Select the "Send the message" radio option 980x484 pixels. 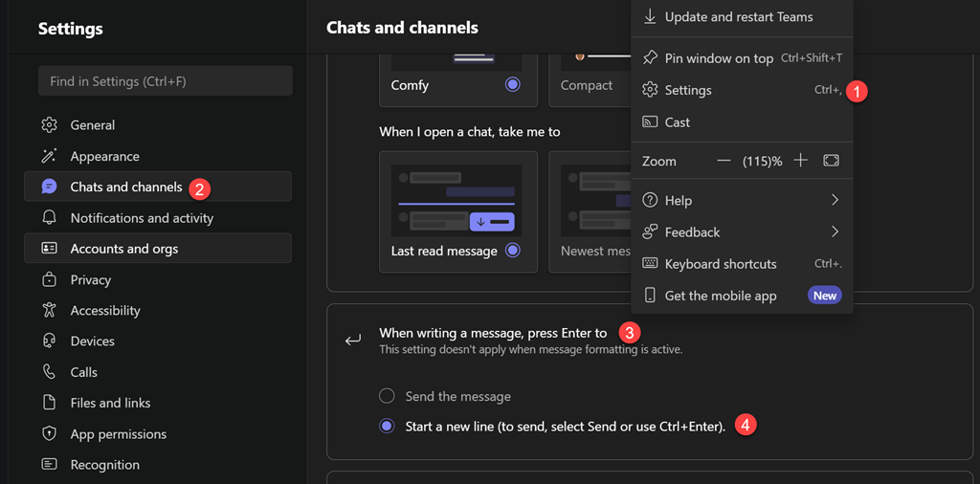pyautogui.click(x=387, y=396)
